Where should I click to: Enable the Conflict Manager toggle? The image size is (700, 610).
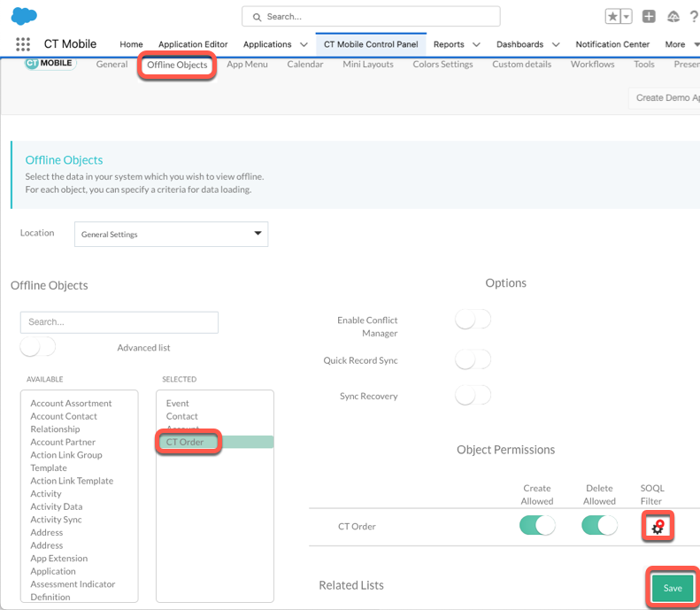473,320
